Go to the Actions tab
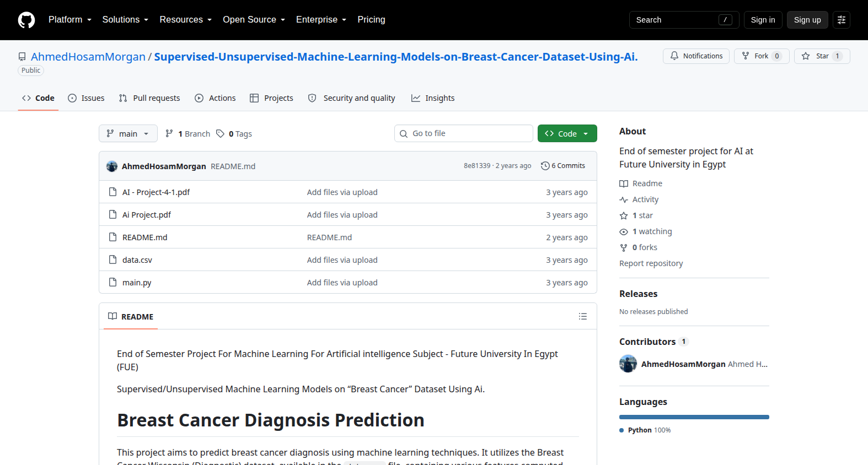868x465 pixels. 215,98
